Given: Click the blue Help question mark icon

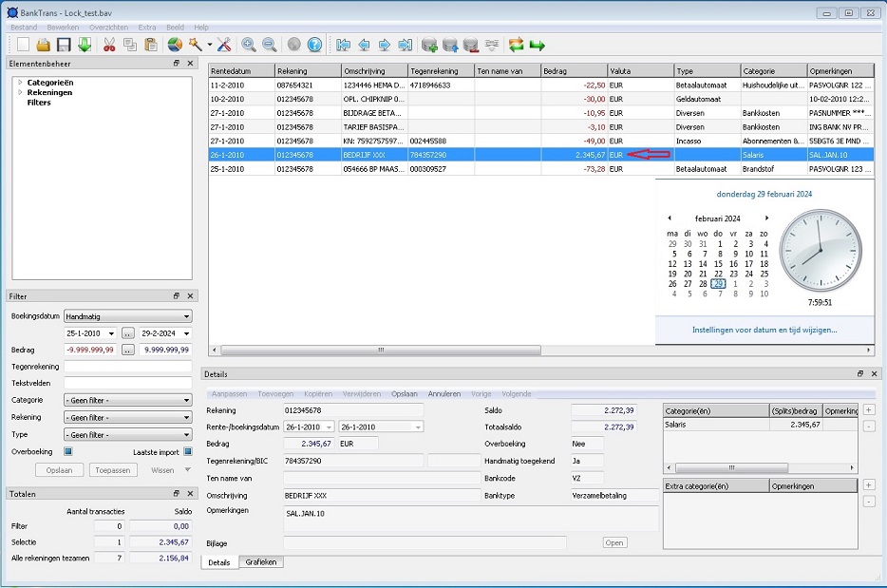Looking at the screenshot, I should pos(314,45).
